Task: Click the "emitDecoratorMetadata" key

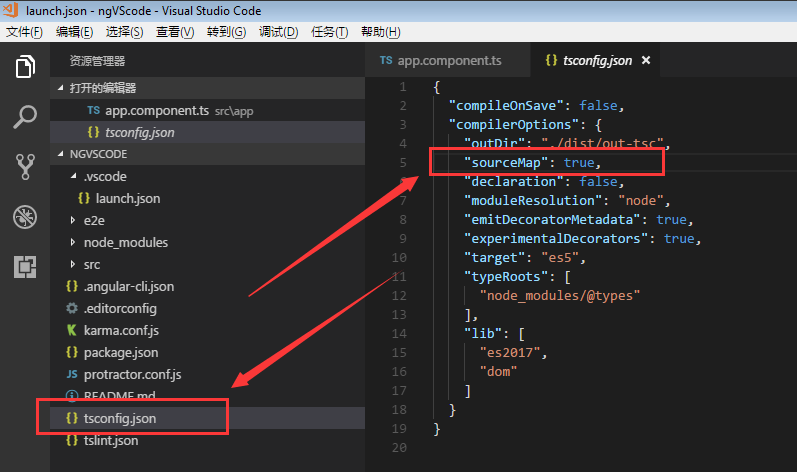Action: click(x=552, y=219)
